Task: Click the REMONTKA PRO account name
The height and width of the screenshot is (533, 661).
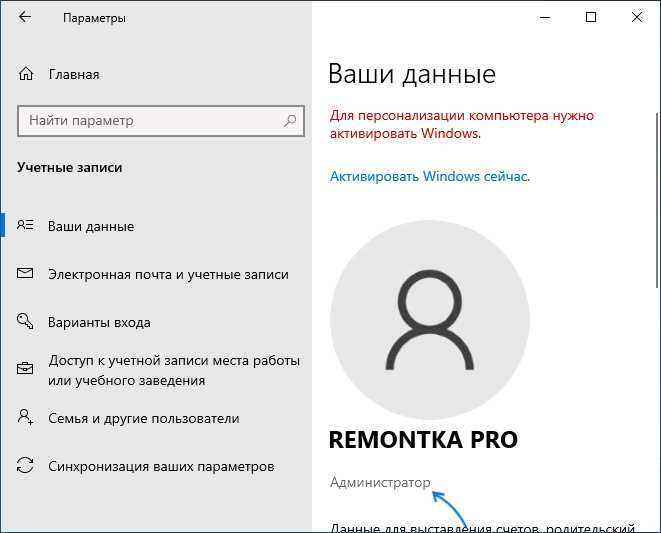Action: [423, 440]
